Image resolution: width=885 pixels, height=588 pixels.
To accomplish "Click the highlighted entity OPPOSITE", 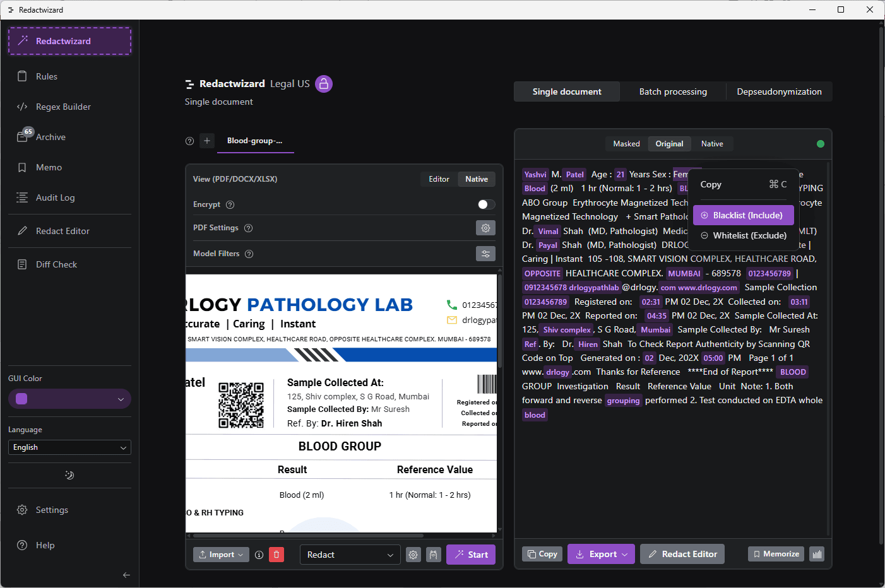I will pyautogui.click(x=542, y=274).
